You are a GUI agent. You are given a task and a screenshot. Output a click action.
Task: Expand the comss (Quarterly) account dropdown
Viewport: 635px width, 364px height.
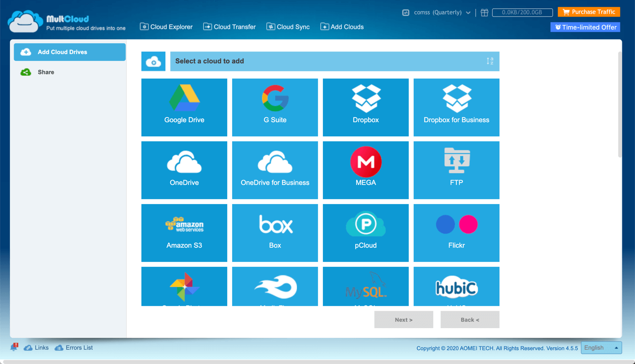coord(442,12)
